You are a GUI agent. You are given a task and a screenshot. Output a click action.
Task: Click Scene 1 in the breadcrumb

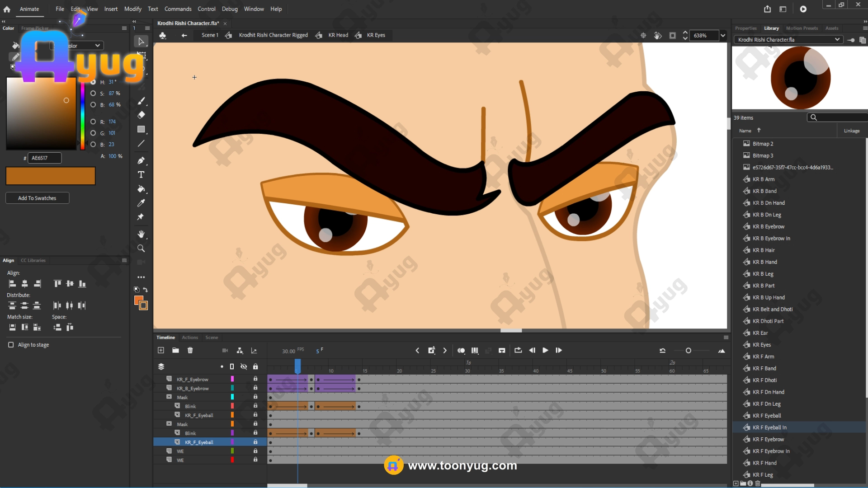(210, 35)
